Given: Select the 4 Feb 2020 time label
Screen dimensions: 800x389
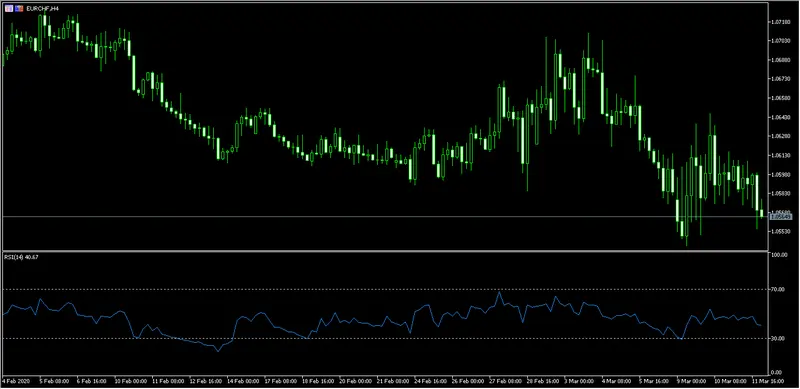Looking at the screenshot, I should 17,381.
